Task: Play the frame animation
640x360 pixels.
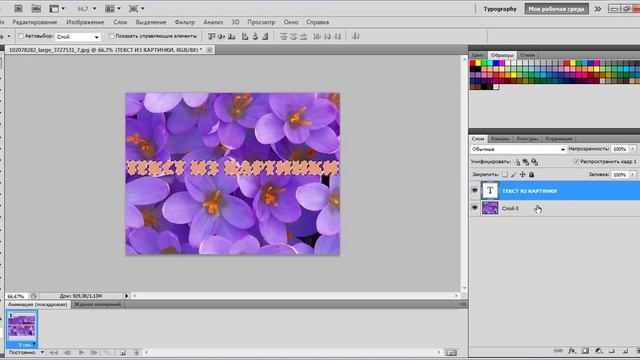Action: pos(81,352)
